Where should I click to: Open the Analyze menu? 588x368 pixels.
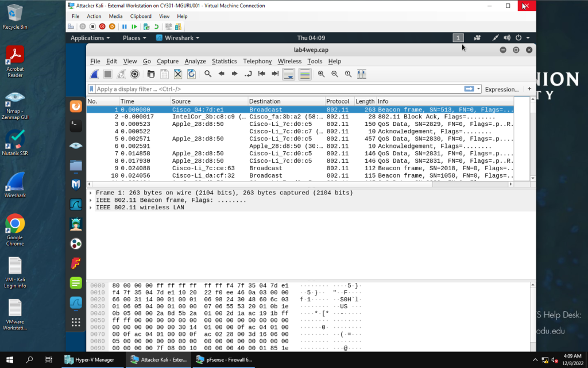(195, 61)
